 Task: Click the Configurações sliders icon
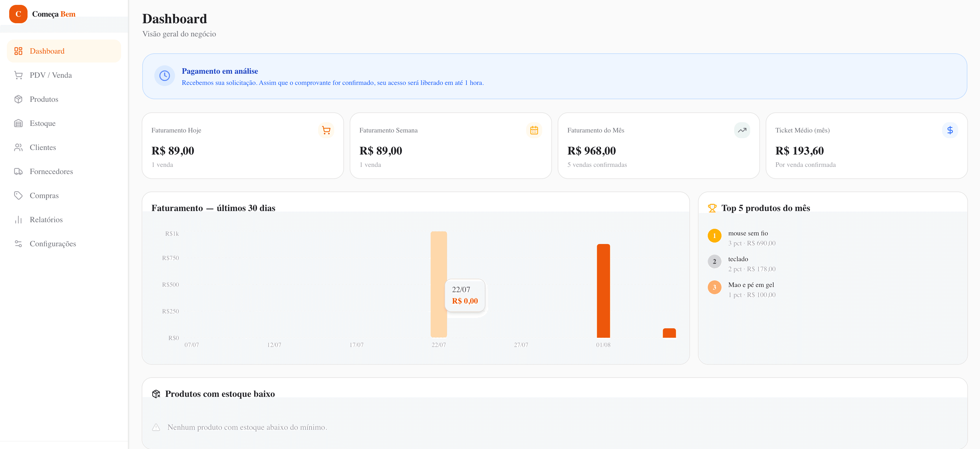click(x=18, y=244)
